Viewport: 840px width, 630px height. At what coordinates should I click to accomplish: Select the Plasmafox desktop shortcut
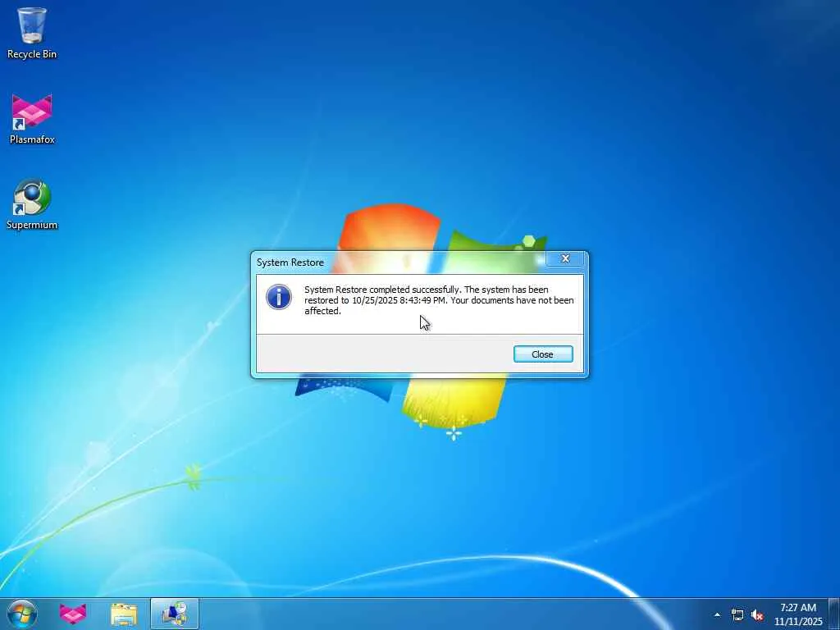(32, 119)
